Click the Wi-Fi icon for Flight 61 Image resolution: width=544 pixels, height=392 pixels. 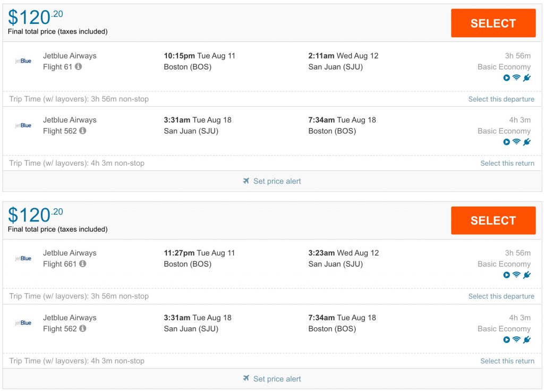click(x=516, y=78)
